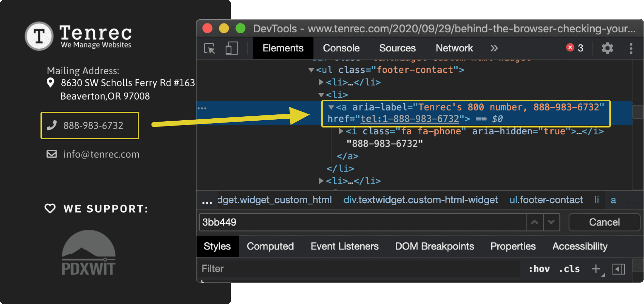Expand the i fa-phone node
The image size is (644, 304).
341,131
